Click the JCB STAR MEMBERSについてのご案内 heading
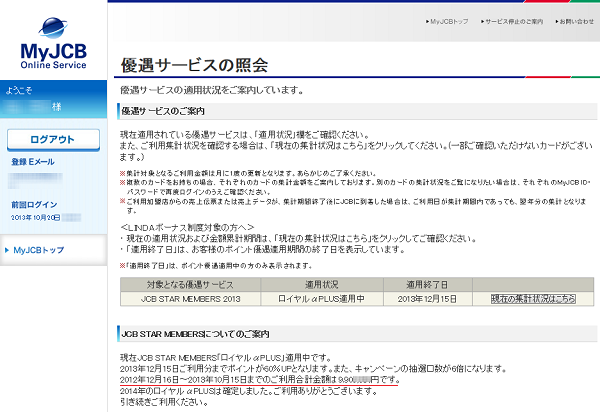 (195, 334)
